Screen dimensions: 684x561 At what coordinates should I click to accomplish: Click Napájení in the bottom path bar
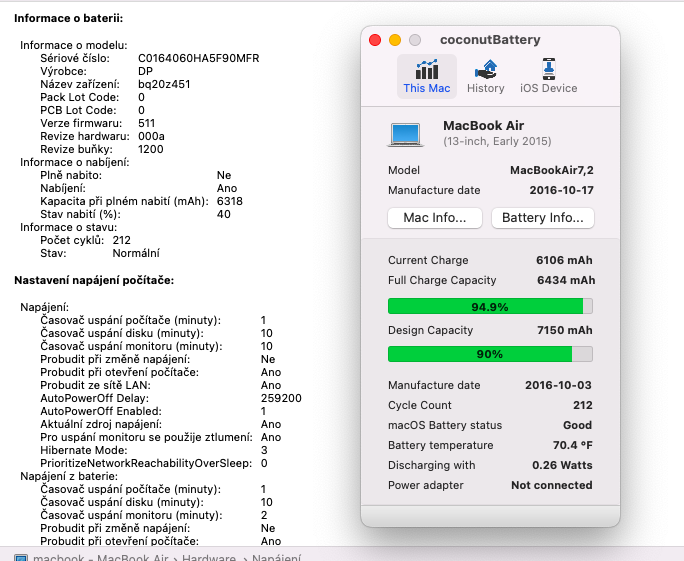[x=276, y=558]
